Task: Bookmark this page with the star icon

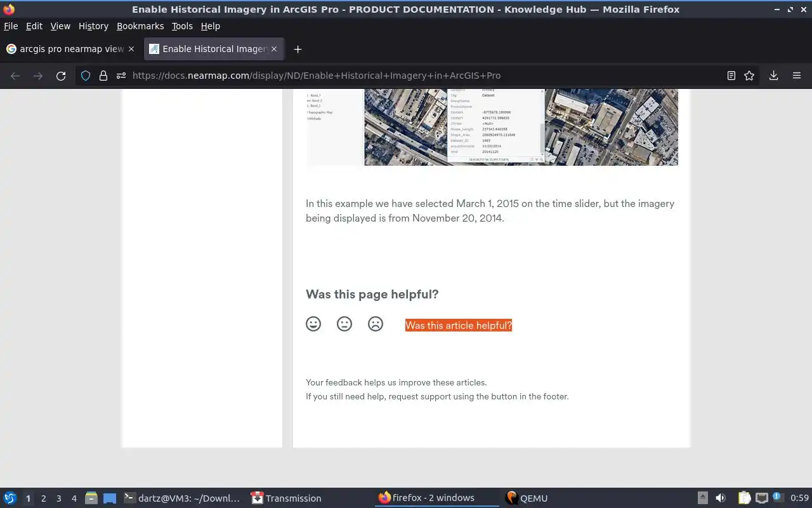Action: pyautogui.click(x=749, y=76)
